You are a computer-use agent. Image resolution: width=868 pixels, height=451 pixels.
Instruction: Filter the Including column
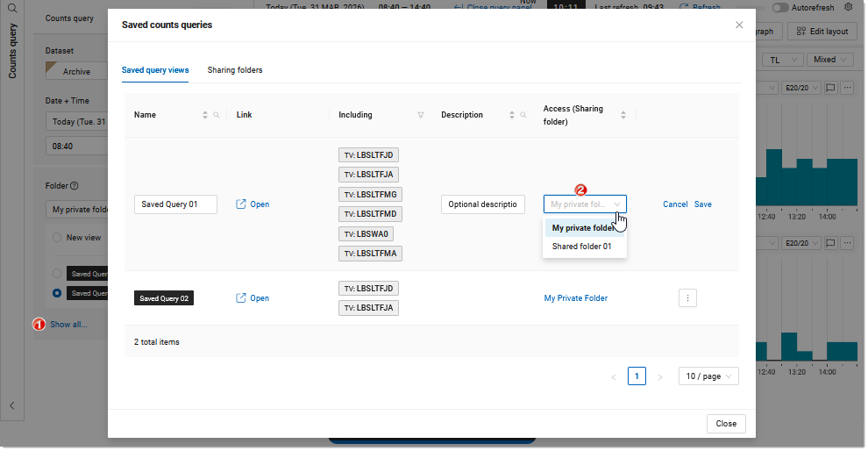pos(421,115)
